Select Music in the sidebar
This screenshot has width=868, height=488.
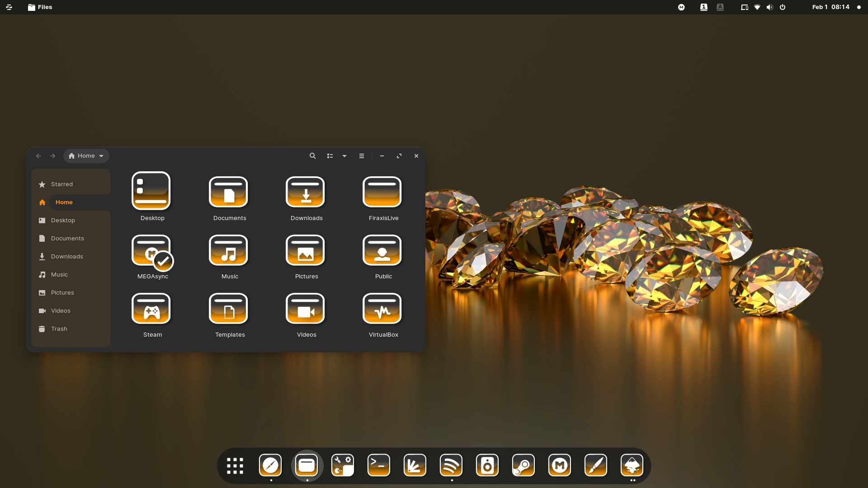click(x=71, y=275)
